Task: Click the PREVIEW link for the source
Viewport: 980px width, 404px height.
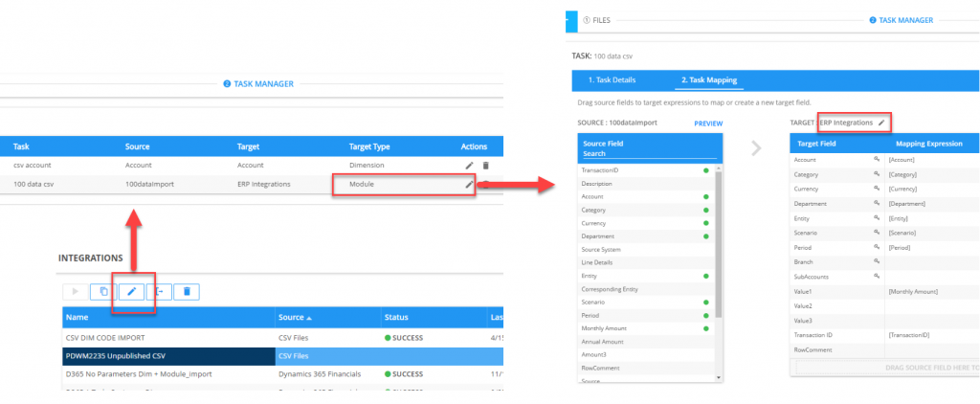Action: coord(707,123)
